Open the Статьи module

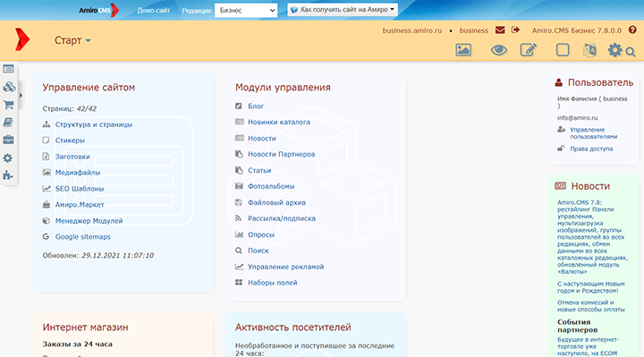259,171
